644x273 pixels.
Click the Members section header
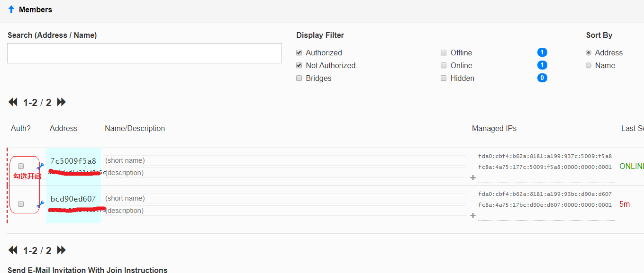36,9
